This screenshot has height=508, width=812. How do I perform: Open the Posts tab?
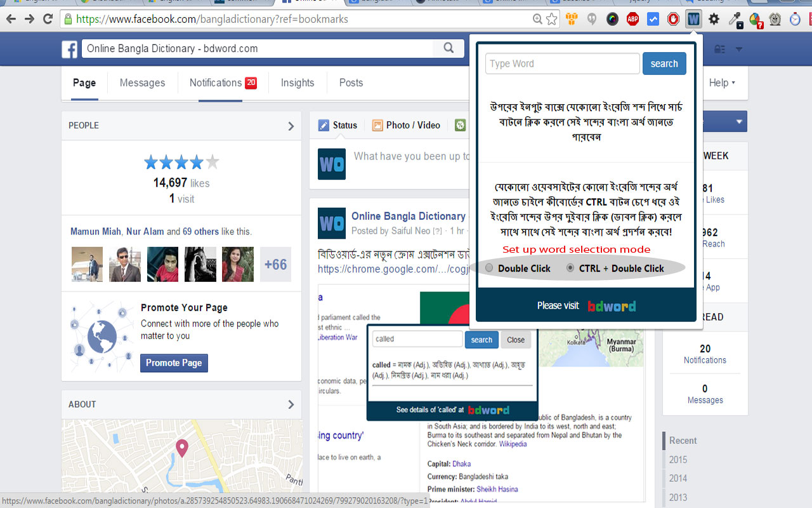(x=351, y=83)
